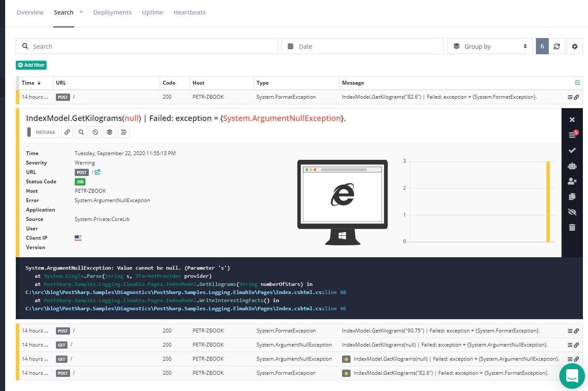Click the calendar icon in the Date field
Screen dimensions: 588x391
click(290, 46)
